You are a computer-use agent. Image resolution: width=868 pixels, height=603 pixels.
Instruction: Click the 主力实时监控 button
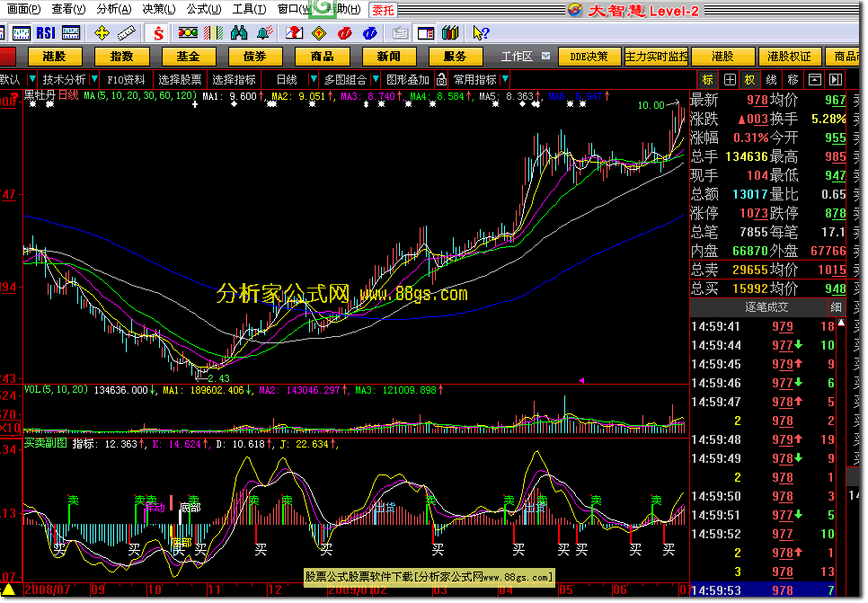coord(657,56)
